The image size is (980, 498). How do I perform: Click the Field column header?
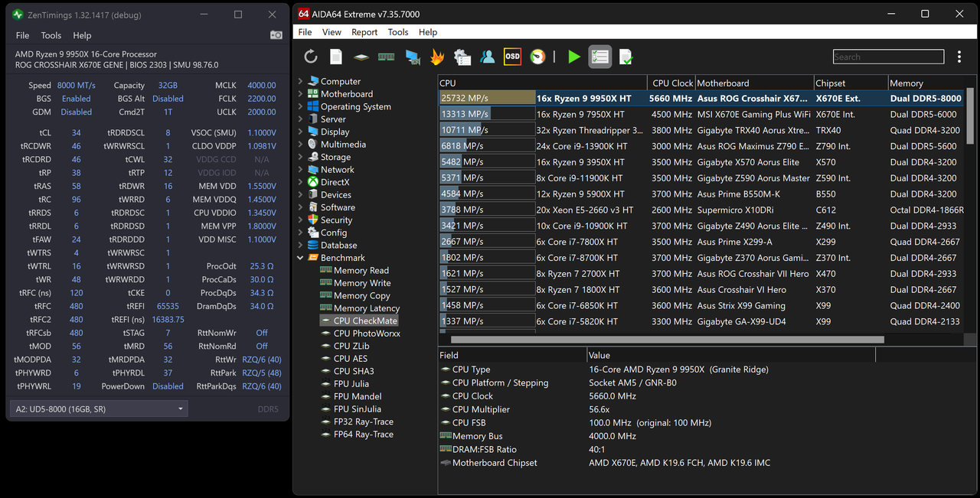click(x=512, y=355)
